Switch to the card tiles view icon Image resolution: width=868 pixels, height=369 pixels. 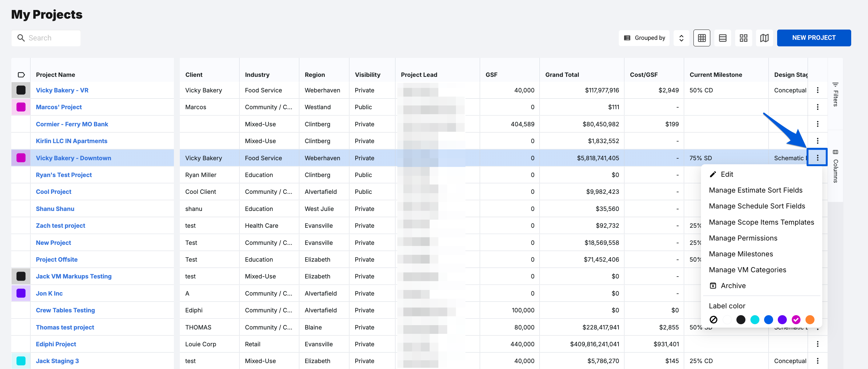click(743, 38)
